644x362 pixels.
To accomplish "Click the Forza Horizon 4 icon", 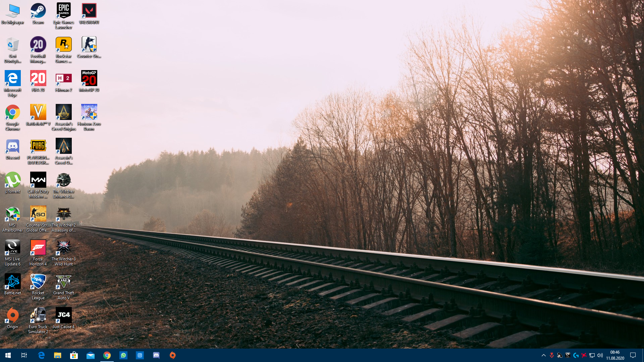I will pyautogui.click(x=38, y=248).
